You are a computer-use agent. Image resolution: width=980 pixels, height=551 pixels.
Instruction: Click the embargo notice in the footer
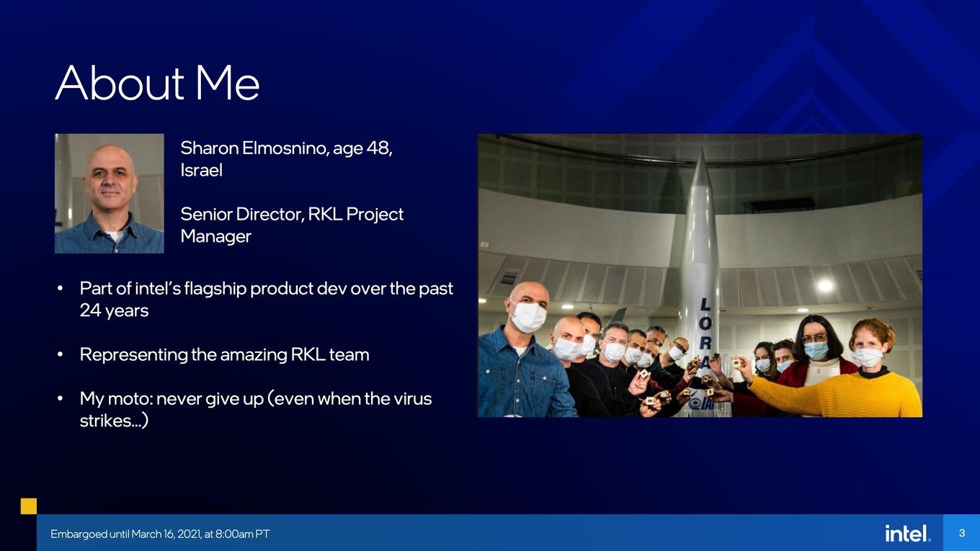(160, 534)
